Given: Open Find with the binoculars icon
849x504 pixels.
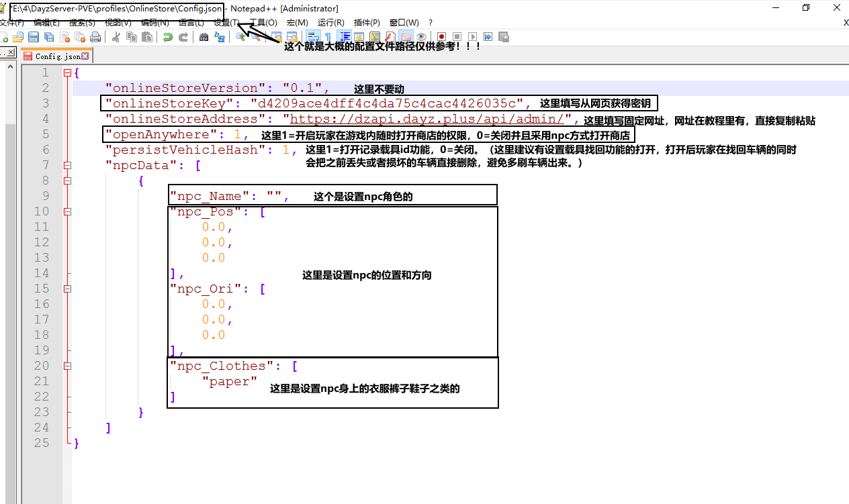Looking at the screenshot, I should click(204, 37).
